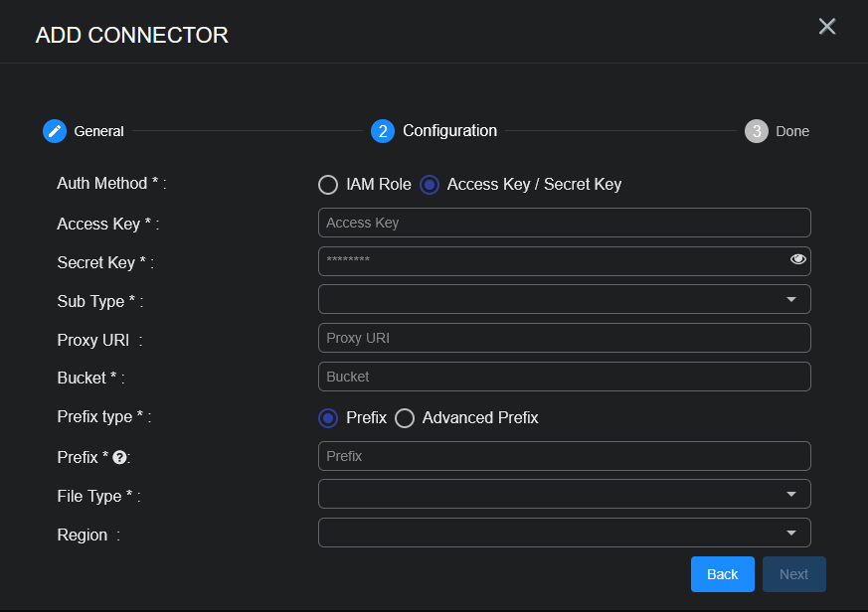Show the Secret Key with eye icon
Screen dimensions: 868x612
pyautogui.click(x=797, y=259)
